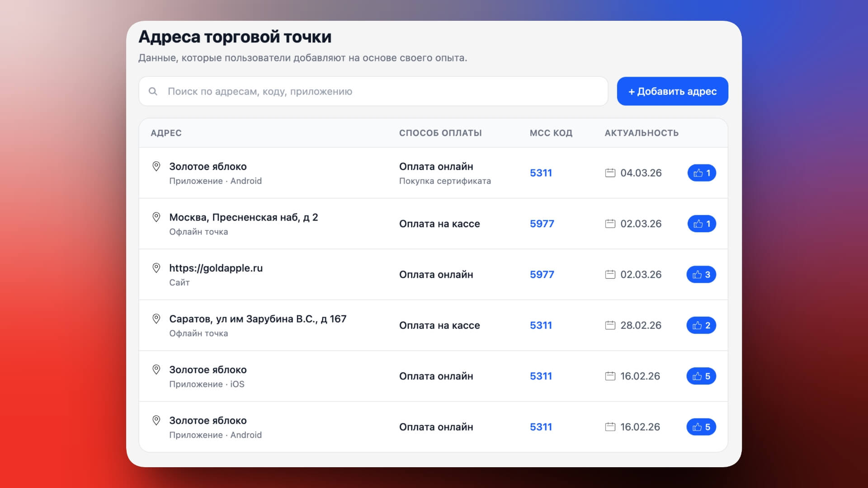This screenshot has height=488, width=868.
Task: Click calendar icon in the goldapple.ru row
Action: [610, 274]
